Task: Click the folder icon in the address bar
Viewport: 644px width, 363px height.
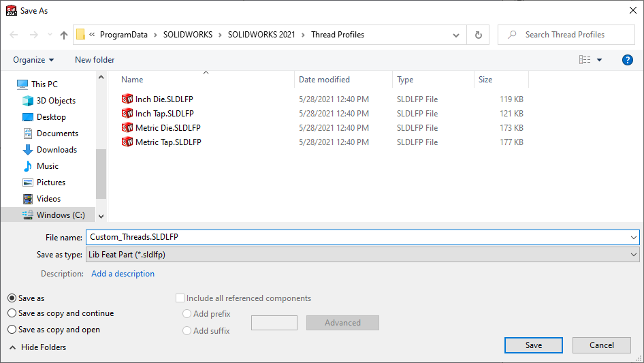Action: 81,35
